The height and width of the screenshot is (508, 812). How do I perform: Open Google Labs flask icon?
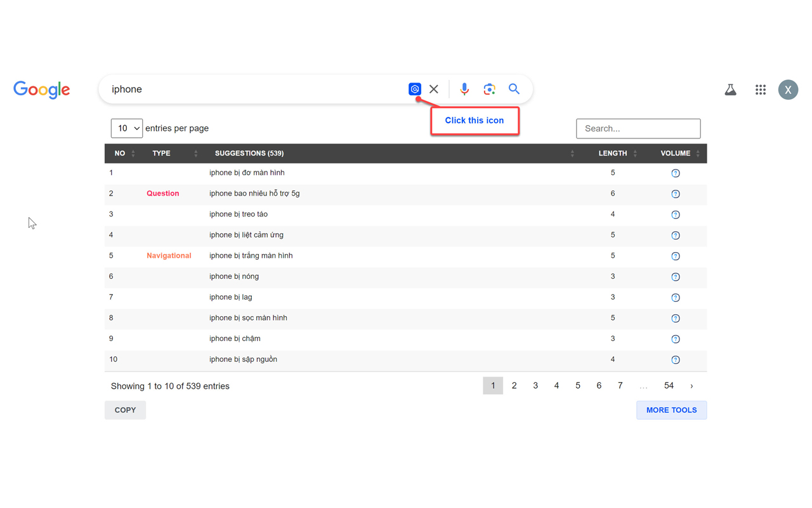point(730,90)
